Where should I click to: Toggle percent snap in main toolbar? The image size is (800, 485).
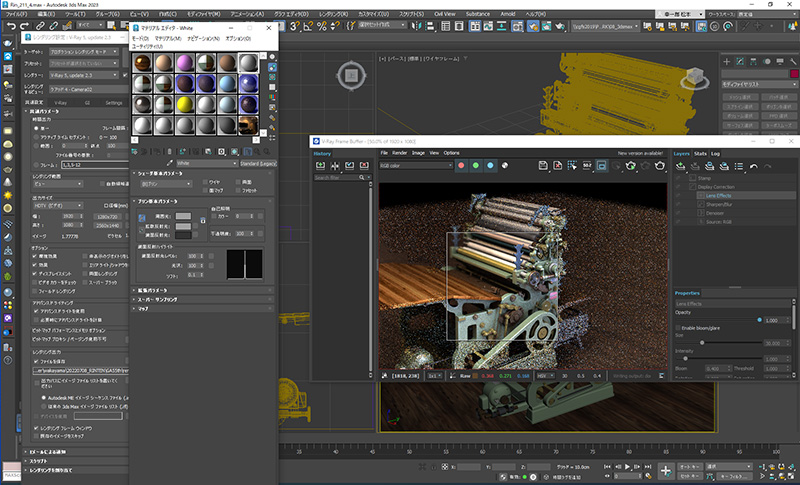click(x=321, y=25)
